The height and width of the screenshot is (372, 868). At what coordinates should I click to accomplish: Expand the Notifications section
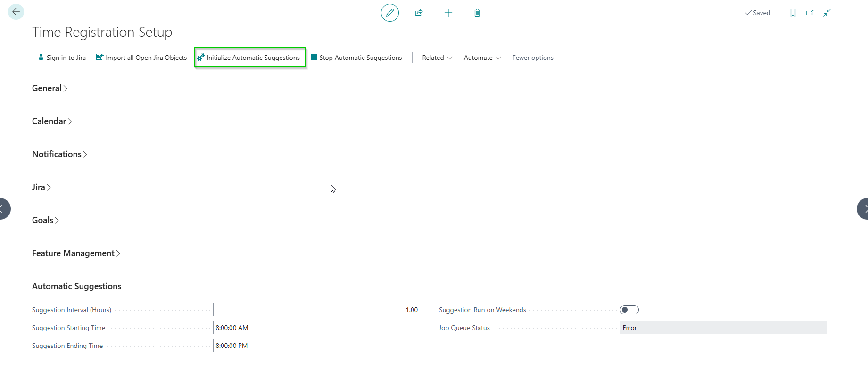pos(59,154)
